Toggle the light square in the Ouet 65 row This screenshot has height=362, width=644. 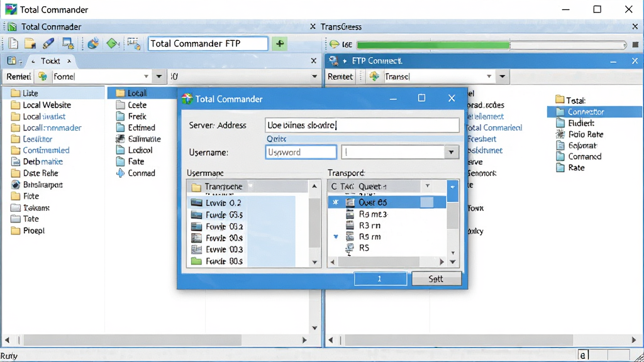pos(427,202)
